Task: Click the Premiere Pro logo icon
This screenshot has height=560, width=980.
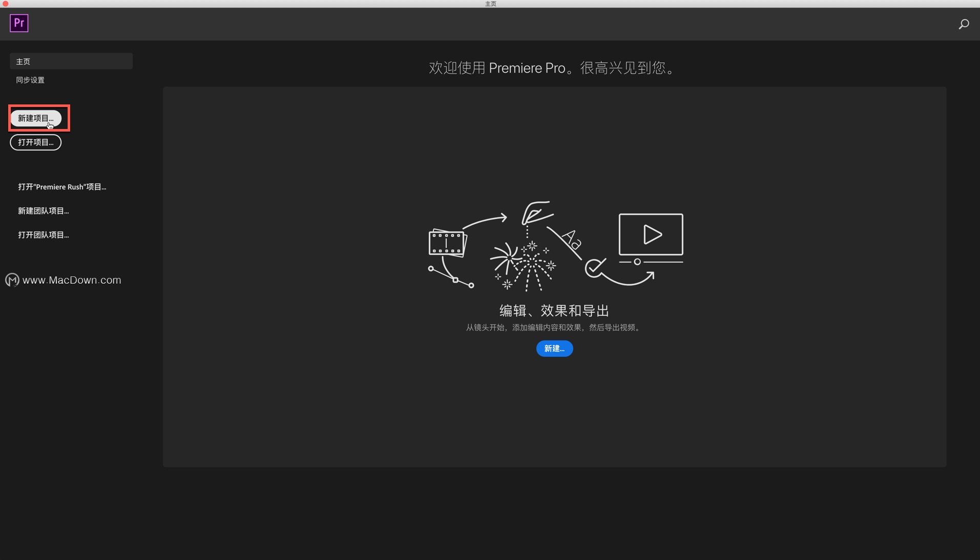Action: (x=19, y=23)
